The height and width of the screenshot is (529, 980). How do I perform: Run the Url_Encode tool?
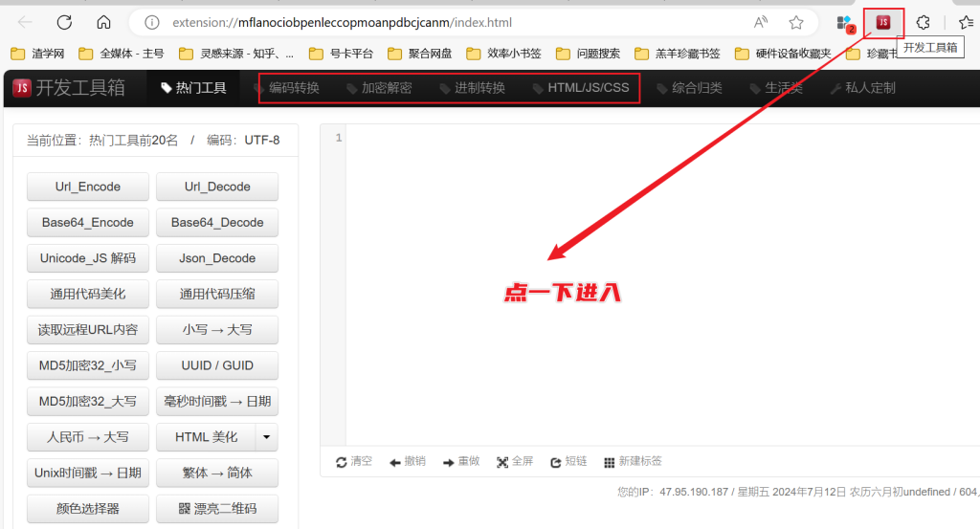[x=87, y=187]
